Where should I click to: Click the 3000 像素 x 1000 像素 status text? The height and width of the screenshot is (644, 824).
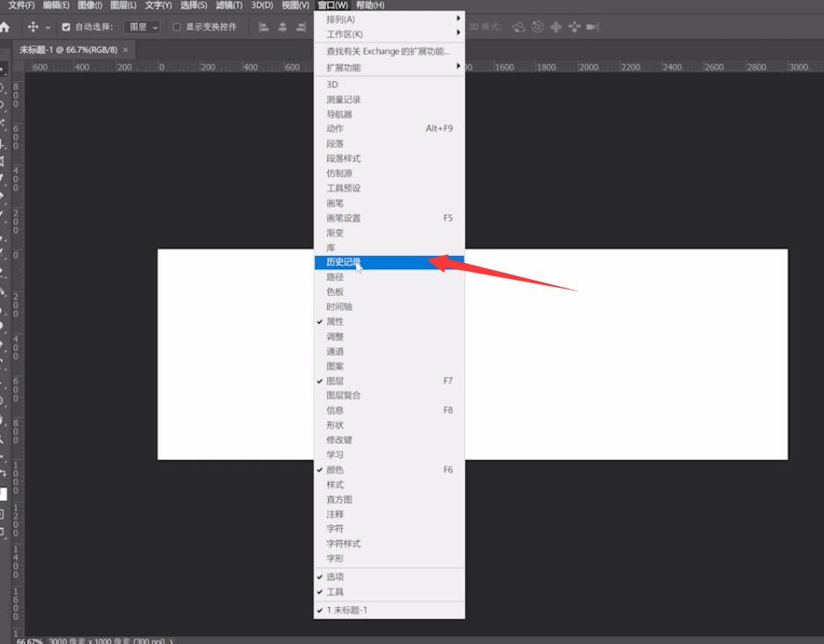click(106, 640)
